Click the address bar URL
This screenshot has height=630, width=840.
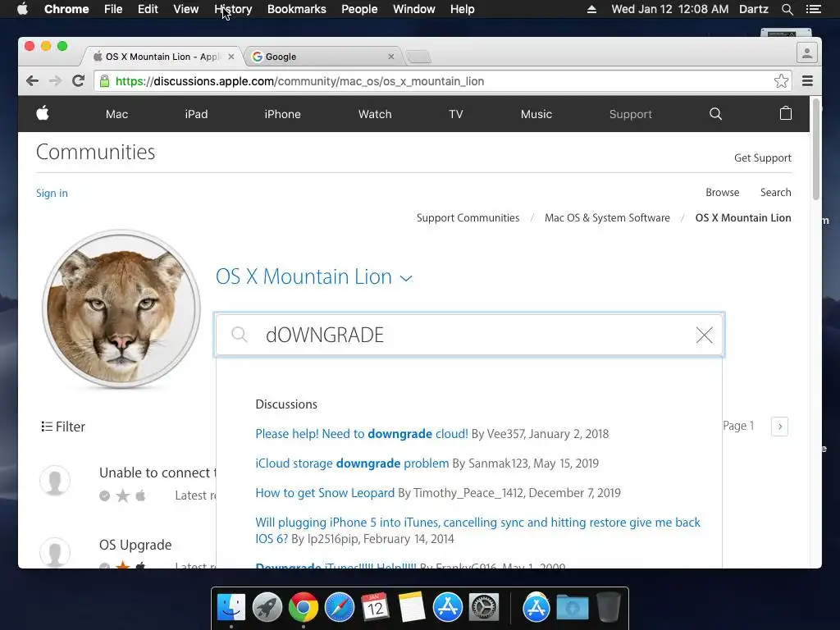(300, 81)
